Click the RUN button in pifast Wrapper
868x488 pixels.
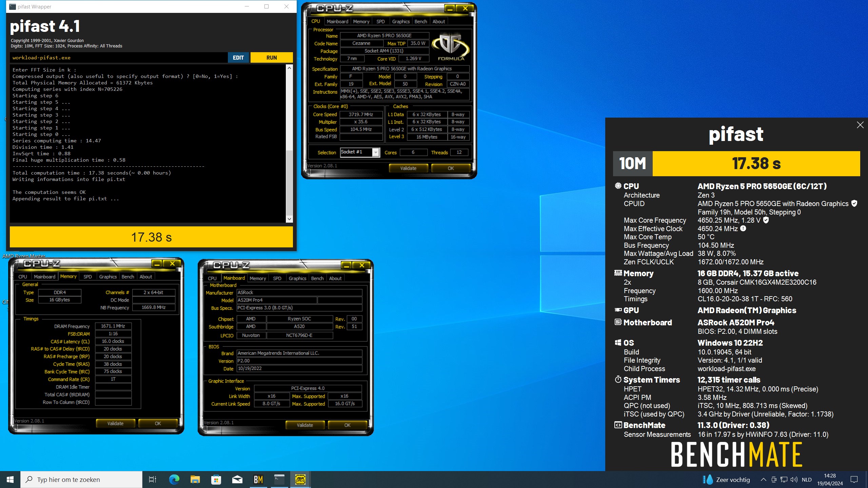(272, 58)
